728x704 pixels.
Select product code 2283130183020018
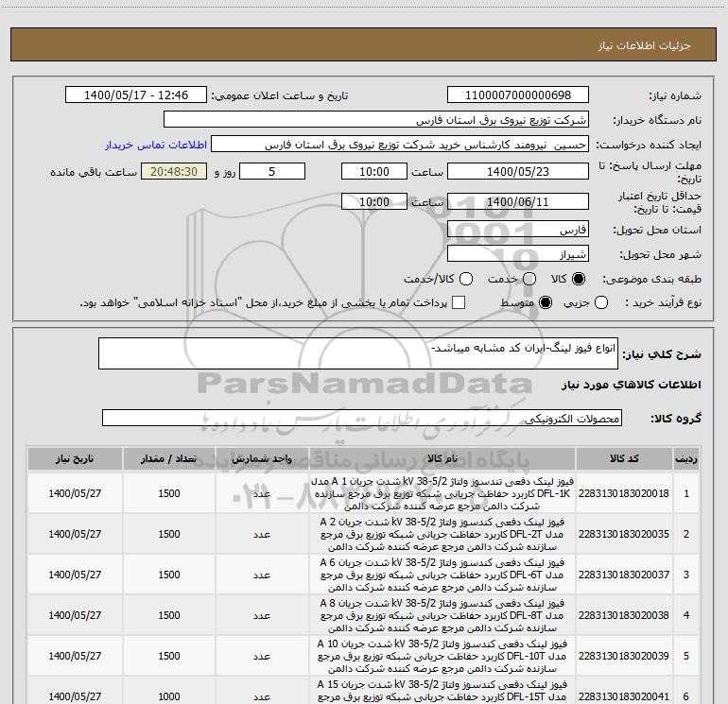coord(624,493)
